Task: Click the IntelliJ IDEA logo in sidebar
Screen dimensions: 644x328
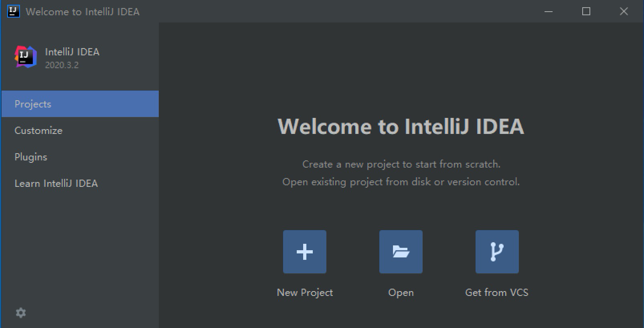Action: point(26,57)
